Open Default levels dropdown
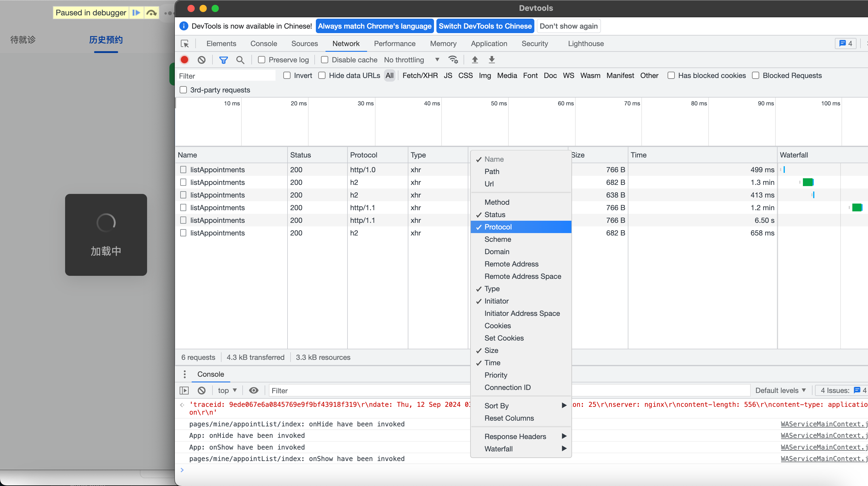This screenshot has height=486, width=868. [780, 391]
